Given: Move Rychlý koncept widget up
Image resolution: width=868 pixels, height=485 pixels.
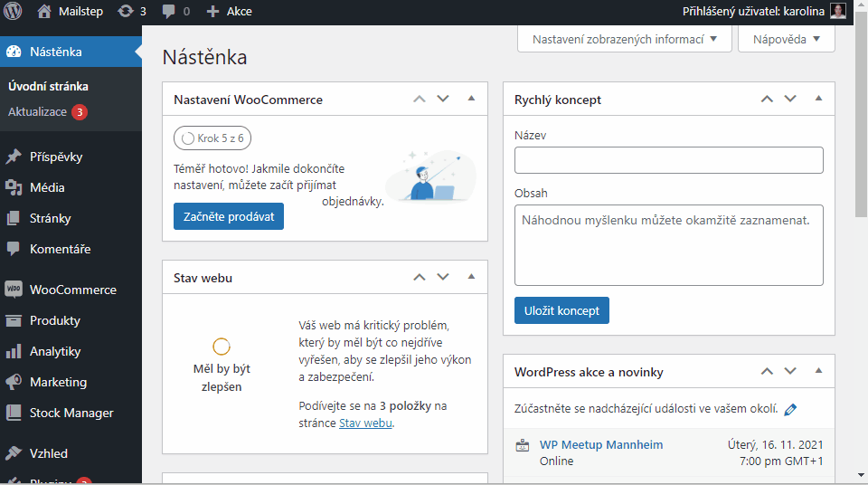Looking at the screenshot, I should point(767,99).
